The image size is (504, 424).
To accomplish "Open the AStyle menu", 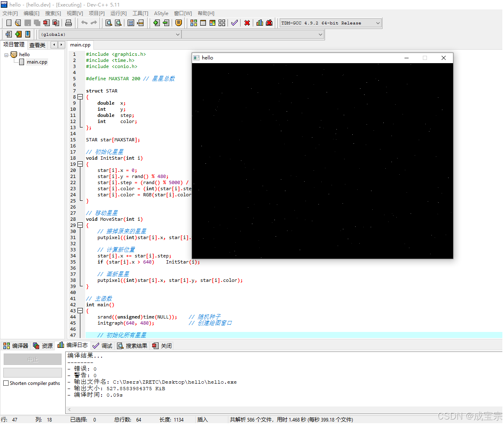I will (x=161, y=13).
